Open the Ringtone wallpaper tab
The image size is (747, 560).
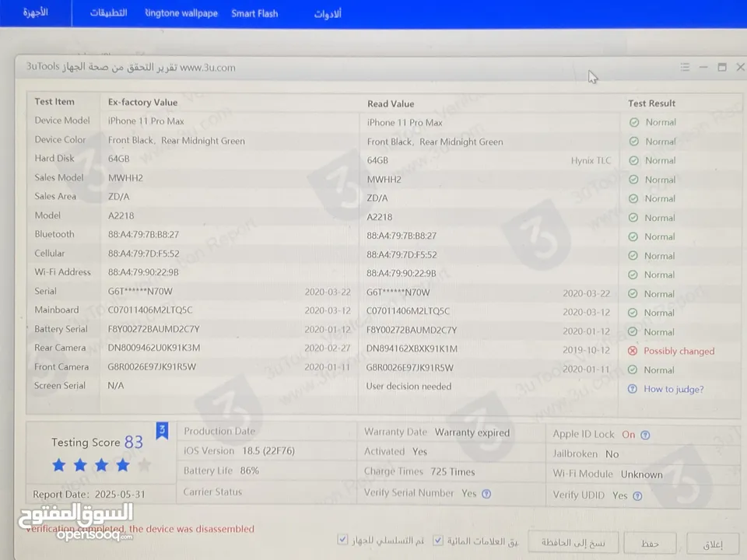click(181, 13)
